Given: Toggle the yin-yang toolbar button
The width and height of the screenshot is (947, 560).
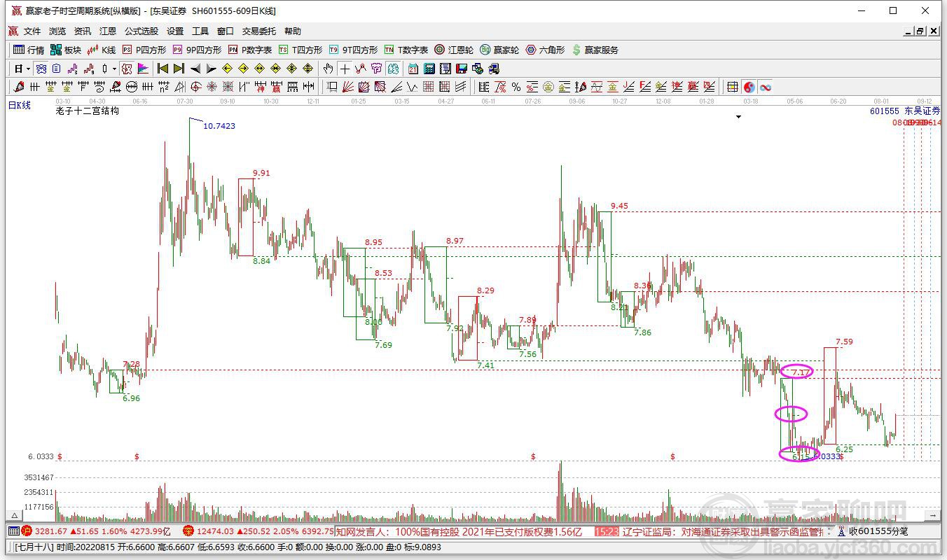Looking at the screenshot, I should pyautogui.click(x=749, y=87).
